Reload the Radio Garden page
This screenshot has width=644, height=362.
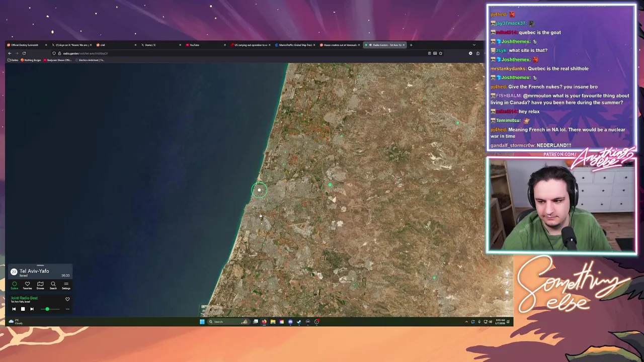point(24,53)
